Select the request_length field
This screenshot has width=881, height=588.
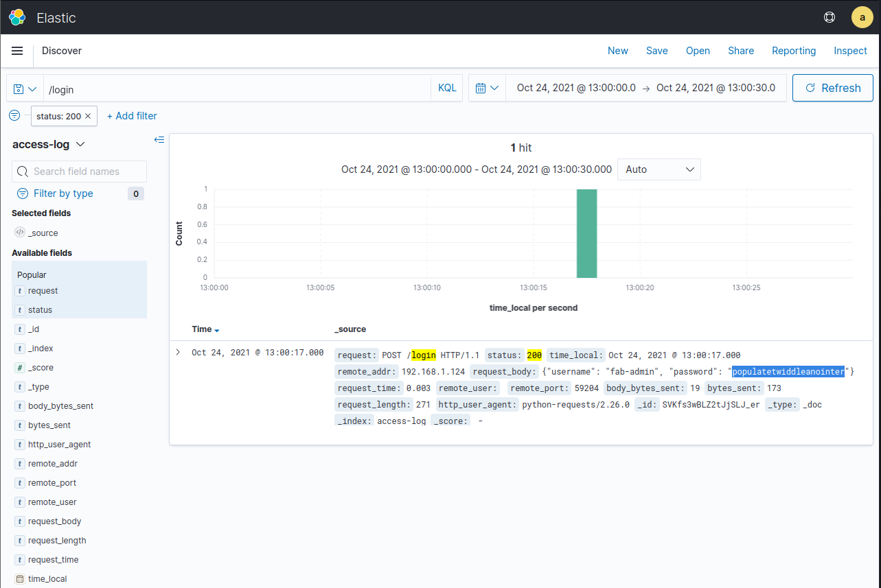[57, 541]
